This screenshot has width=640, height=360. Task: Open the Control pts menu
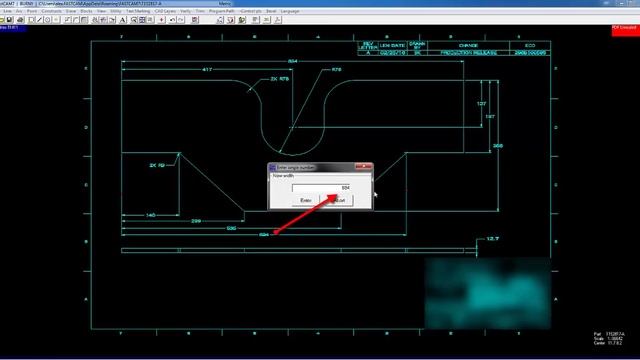pyautogui.click(x=251, y=11)
